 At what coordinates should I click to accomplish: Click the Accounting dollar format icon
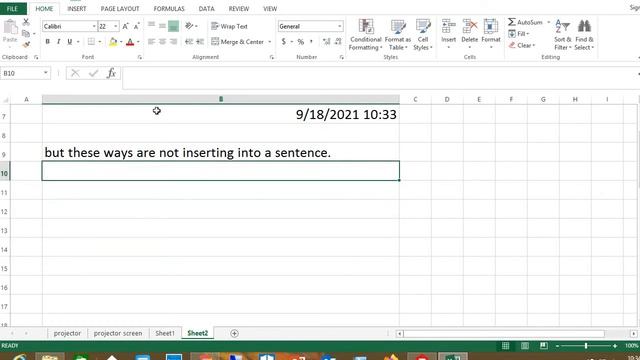pos(283,42)
